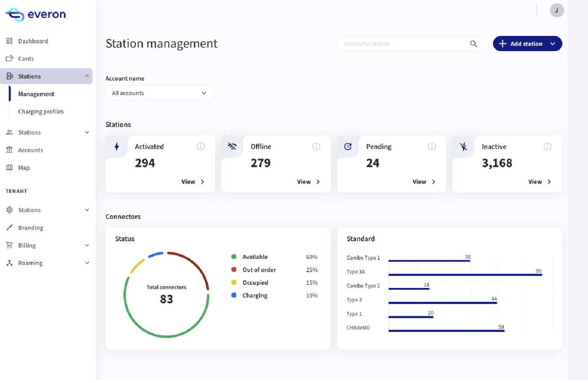
Task: Expand the Roaming menu chevron
Action: tap(87, 263)
